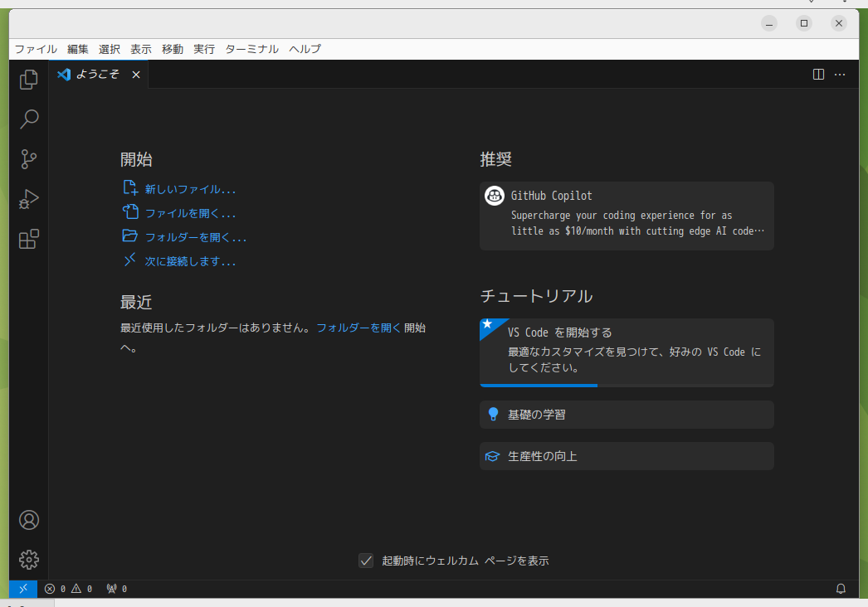This screenshot has width=868, height=607.
Task: Open the GitHub Copilot recommendation card
Action: click(627, 216)
